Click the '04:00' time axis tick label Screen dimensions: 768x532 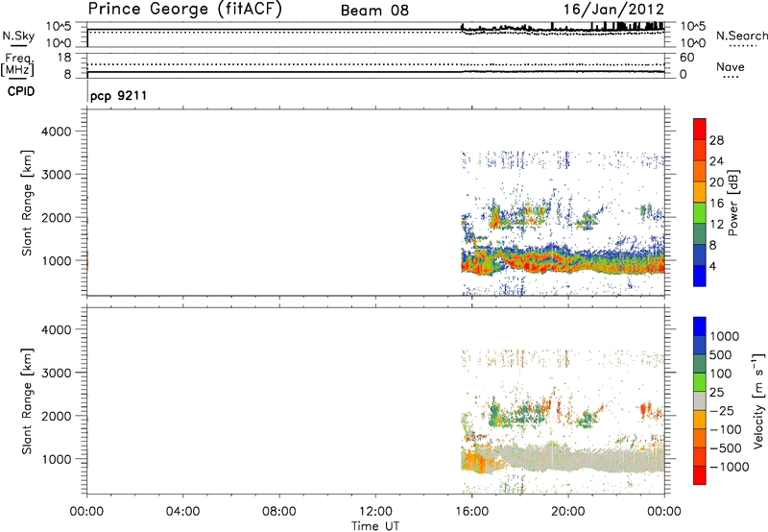click(182, 512)
